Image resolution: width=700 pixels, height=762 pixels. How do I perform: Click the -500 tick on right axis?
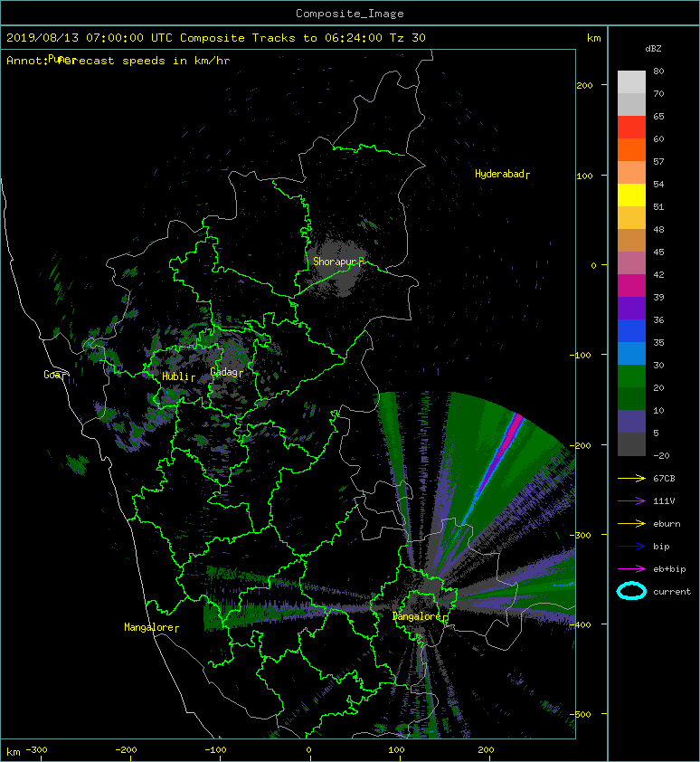point(580,714)
